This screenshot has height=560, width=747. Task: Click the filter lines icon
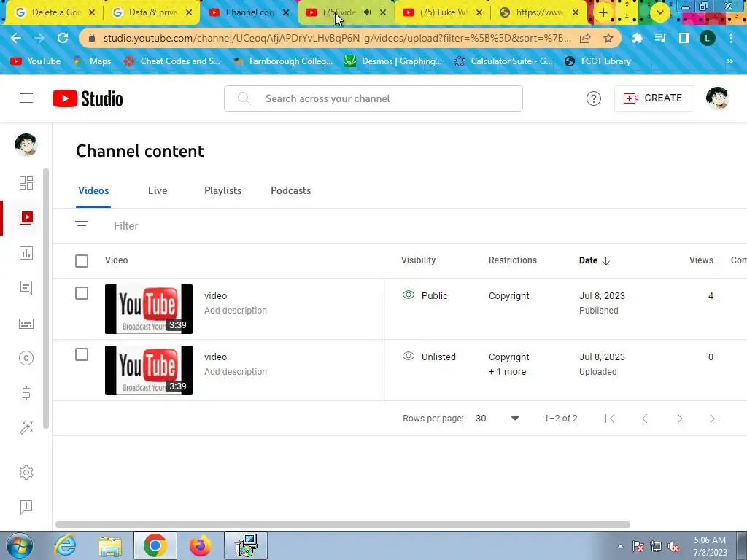[82, 226]
